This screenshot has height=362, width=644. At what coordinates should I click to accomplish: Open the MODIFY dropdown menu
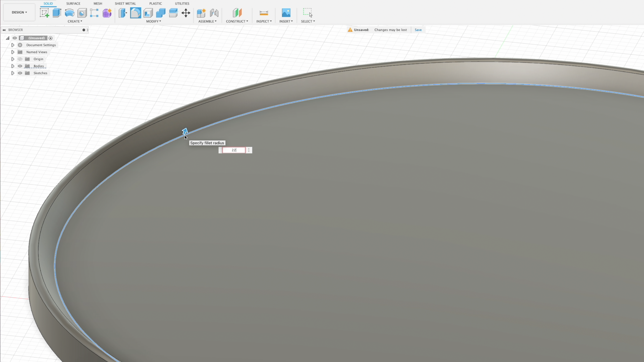(x=153, y=21)
